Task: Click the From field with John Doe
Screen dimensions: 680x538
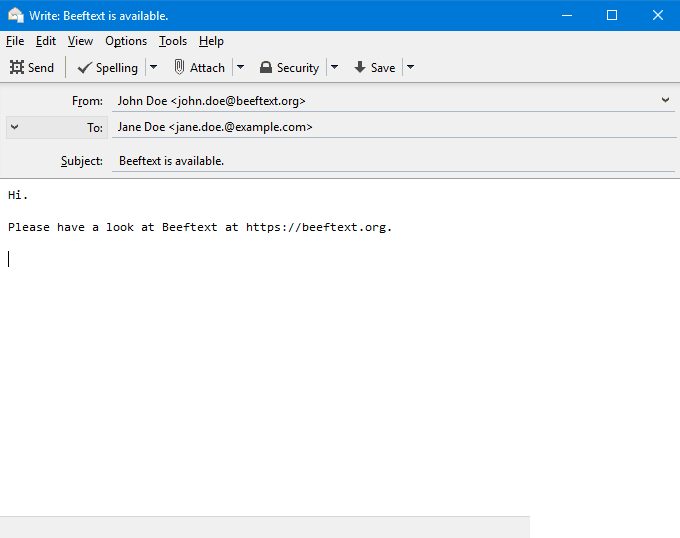Action: tap(393, 101)
